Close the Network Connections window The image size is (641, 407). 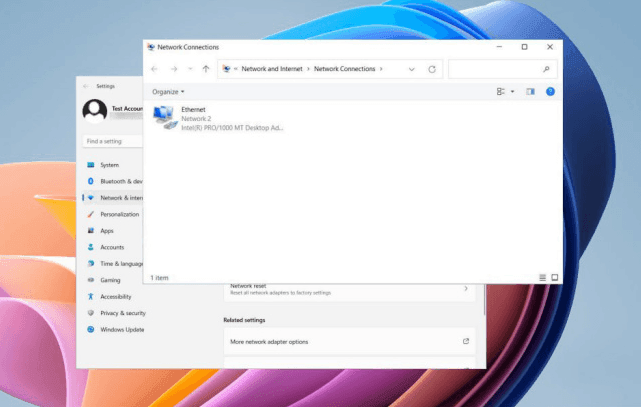click(x=550, y=47)
